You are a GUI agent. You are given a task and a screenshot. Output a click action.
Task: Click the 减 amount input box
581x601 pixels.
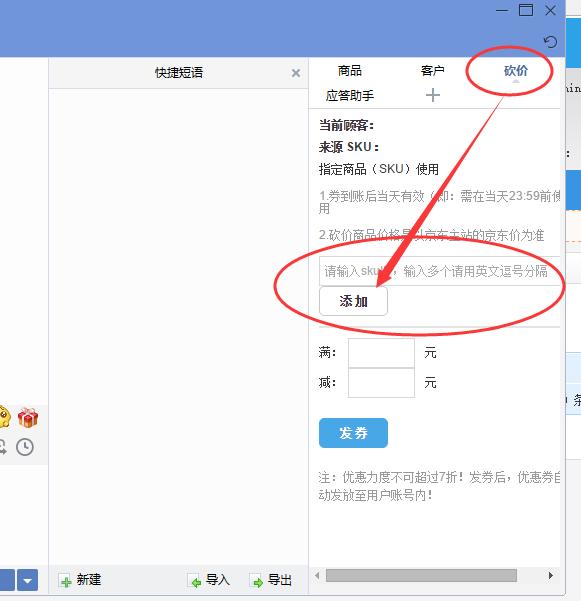click(381, 383)
